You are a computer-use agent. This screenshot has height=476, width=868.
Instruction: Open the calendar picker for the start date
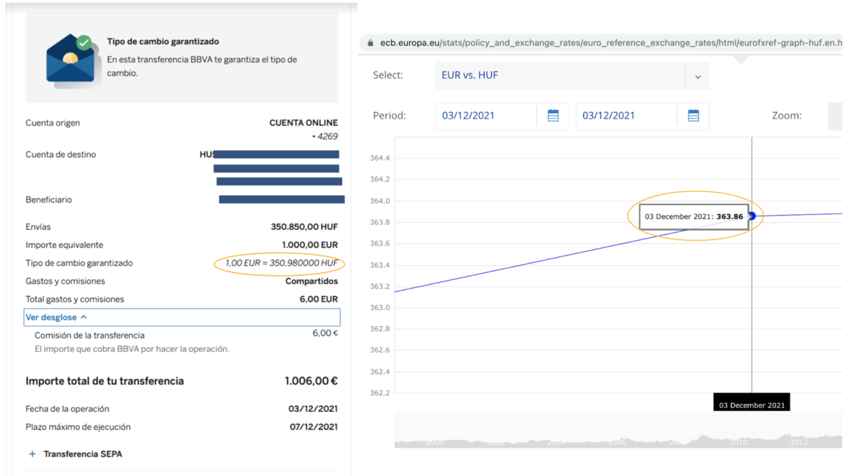553,116
